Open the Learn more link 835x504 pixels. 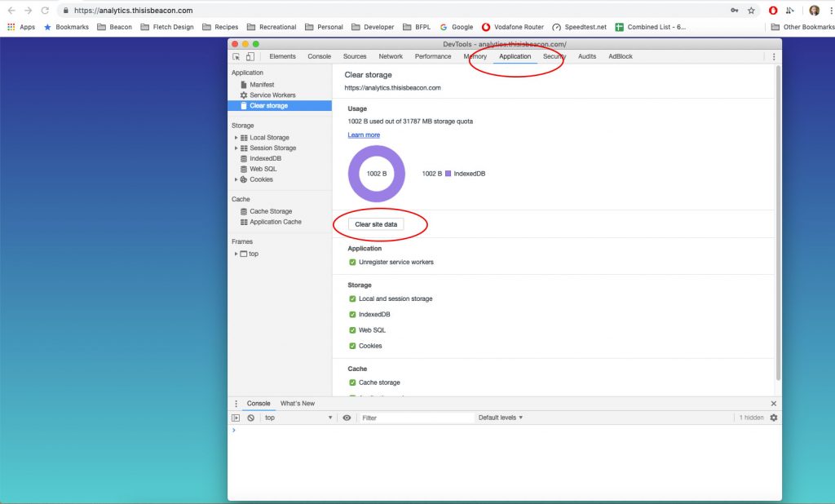(x=364, y=135)
